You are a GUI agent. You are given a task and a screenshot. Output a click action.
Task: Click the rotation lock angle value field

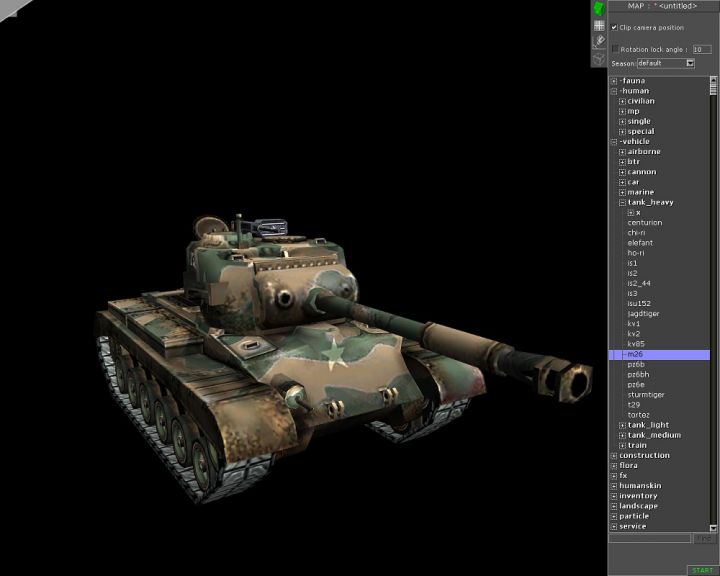click(702, 48)
